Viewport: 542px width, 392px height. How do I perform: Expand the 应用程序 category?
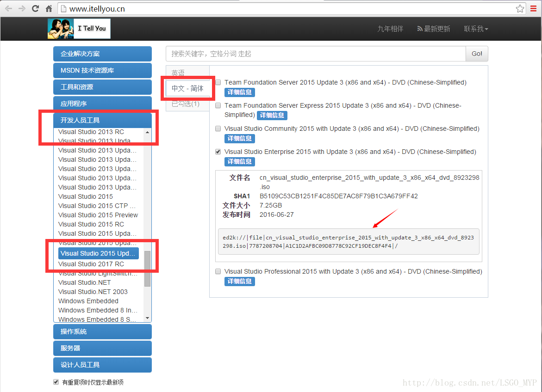pos(102,104)
